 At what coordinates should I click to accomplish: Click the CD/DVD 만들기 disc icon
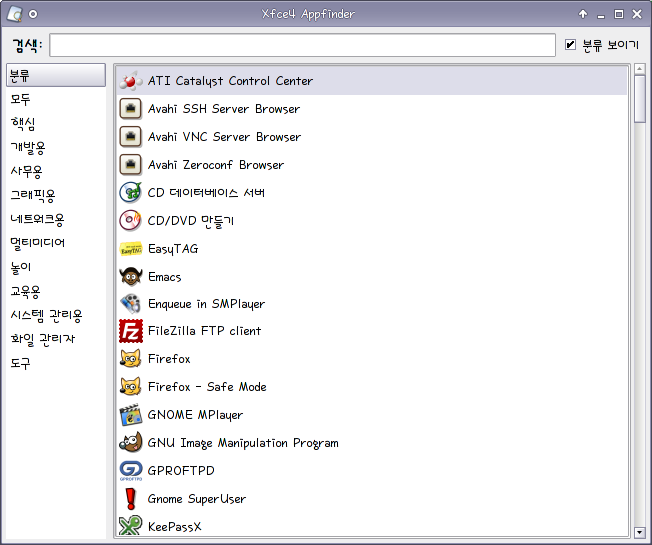pos(131,220)
